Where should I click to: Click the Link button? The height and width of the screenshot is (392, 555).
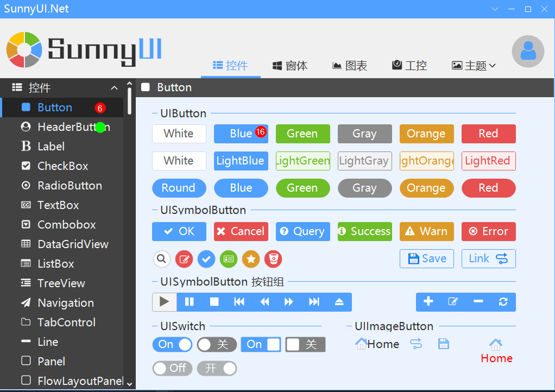[x=488, y=258]
